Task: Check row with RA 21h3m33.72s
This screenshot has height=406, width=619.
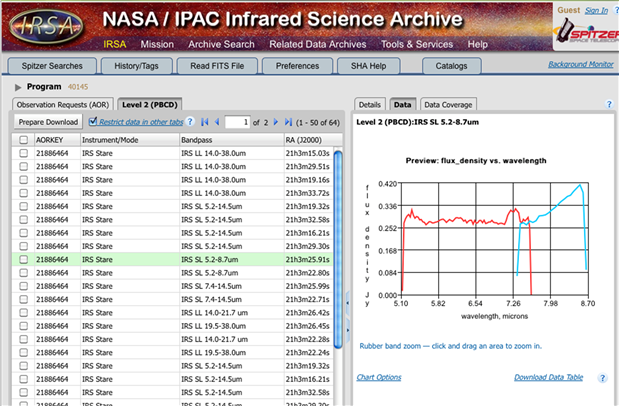Action: click(24, 193)
